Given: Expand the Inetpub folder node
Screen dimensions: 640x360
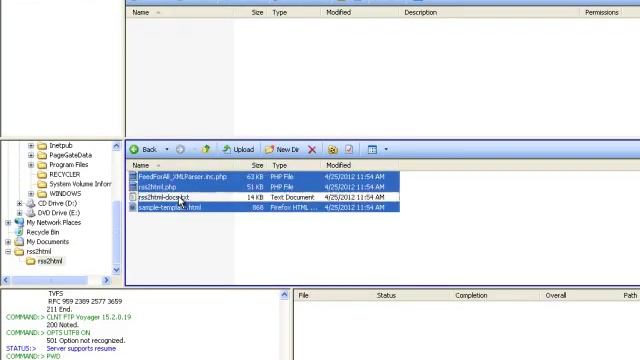Looking at the screenshot, I should coord(31,146).
